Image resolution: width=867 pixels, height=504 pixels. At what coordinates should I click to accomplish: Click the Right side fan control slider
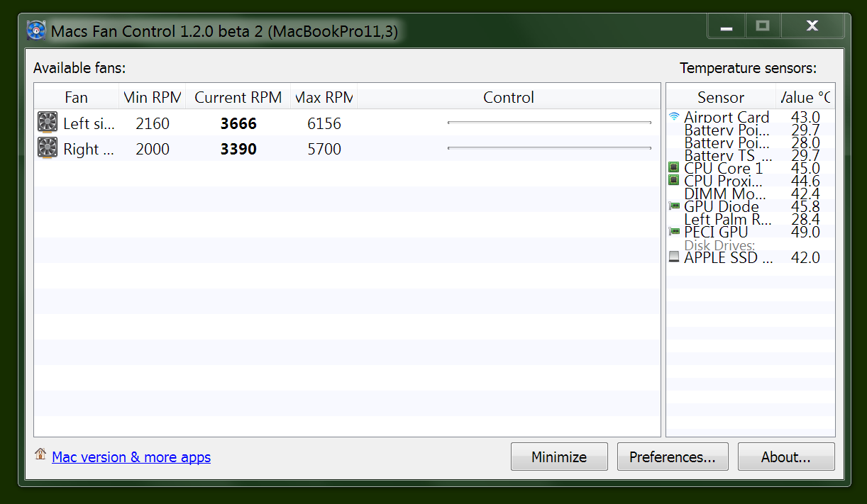549,148
